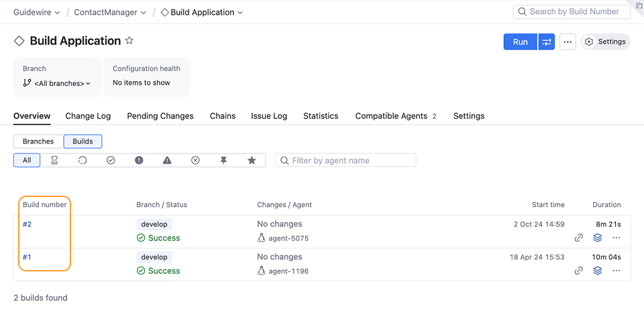Click the Configuration health card
This screenshot has height=325, width=644.
click(147, 77)
